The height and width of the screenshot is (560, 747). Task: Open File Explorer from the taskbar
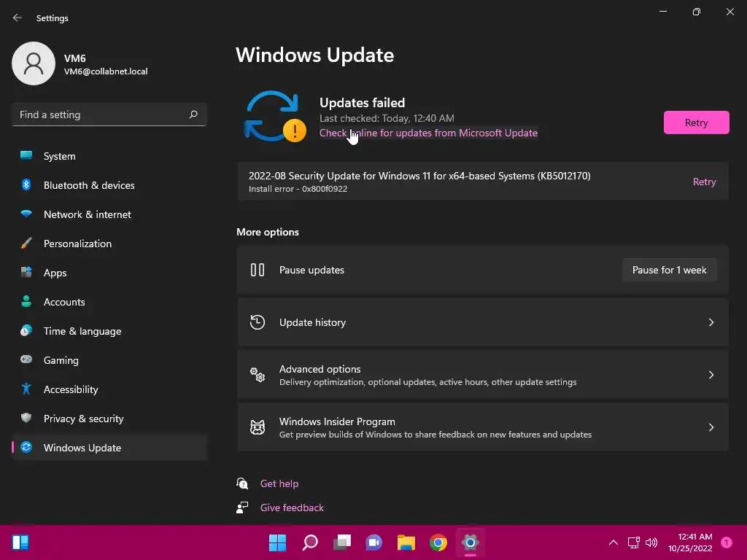(406, 542)
